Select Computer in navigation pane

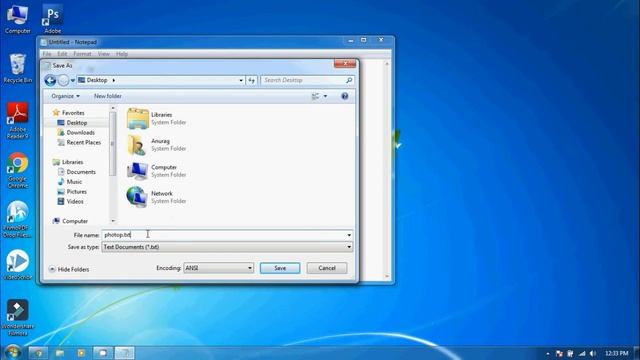pyautogui.click(x=70, y=221)
